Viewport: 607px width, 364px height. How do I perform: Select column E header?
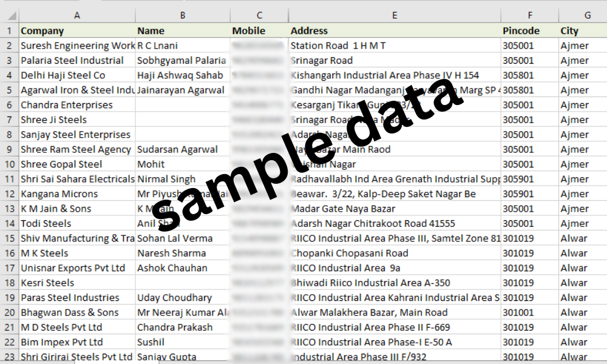click(395, 15)
